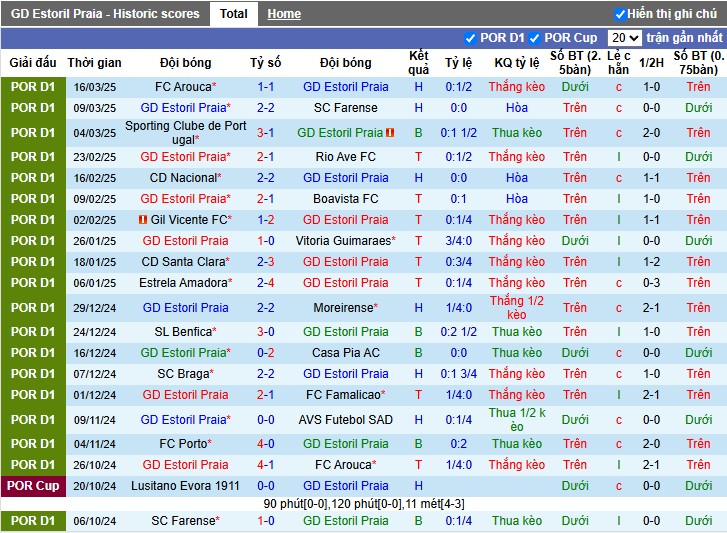Open Sporting Clube de Portugal team link

coord(185,133)
